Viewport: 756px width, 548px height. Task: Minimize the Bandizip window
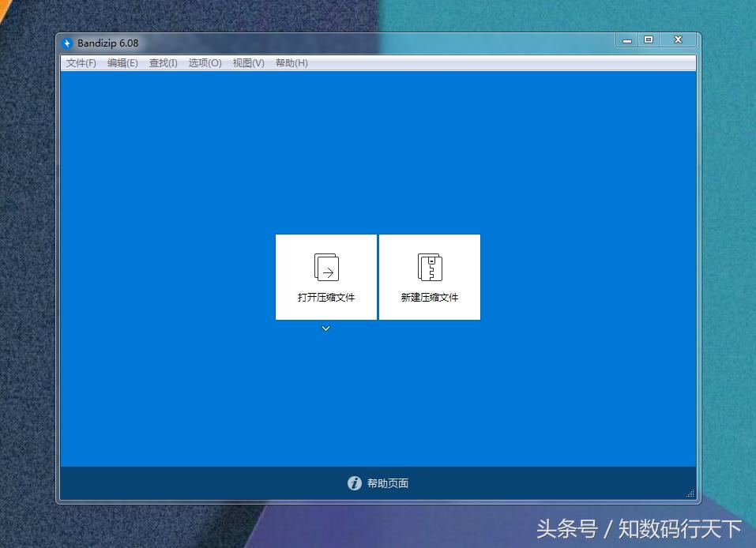[626, 39]
